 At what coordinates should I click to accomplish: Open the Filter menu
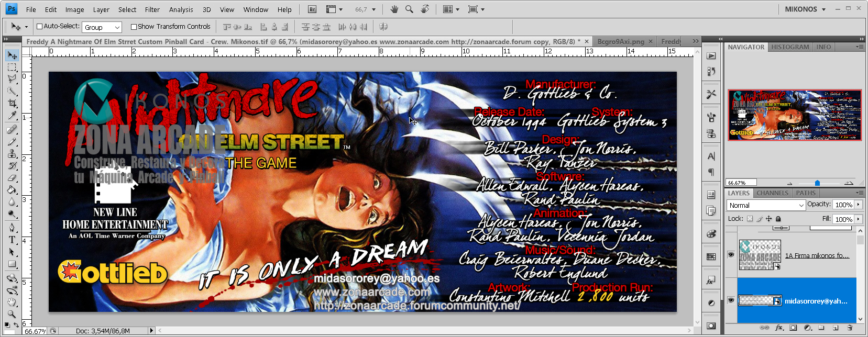coord(152,9)
